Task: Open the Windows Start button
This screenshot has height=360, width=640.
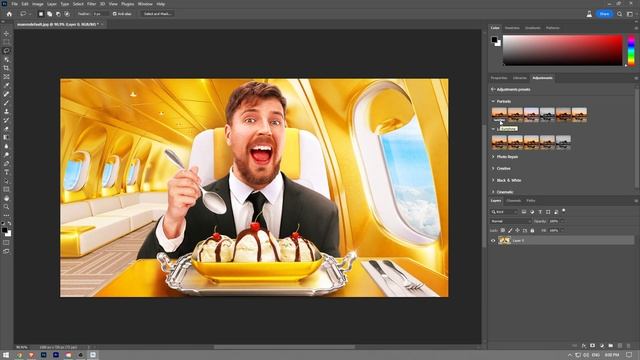Action: click(6, 355)
